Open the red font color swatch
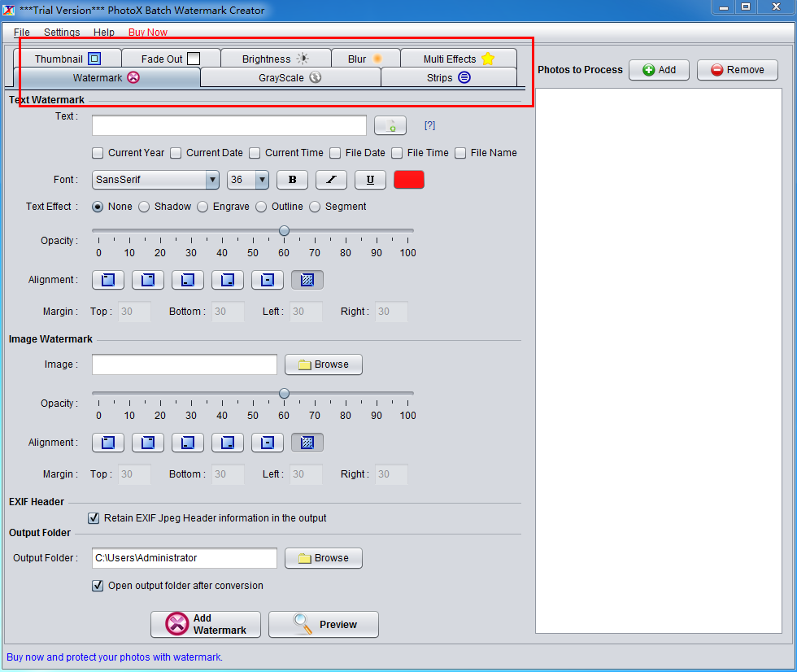This screenshot has height=672, width=797. click(x=409, y=180)
